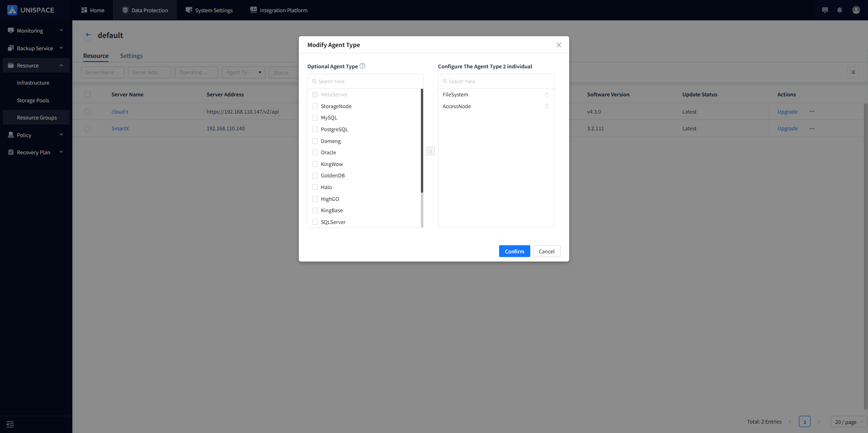
Task: Expand the Monitoring menu chevron
Action: tap(61, 30)
